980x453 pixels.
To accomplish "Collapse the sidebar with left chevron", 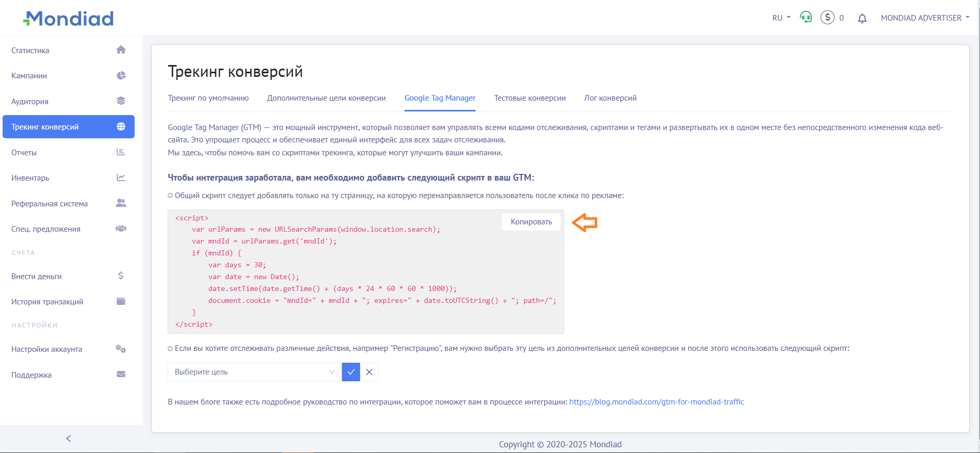I will coord(69,439).
